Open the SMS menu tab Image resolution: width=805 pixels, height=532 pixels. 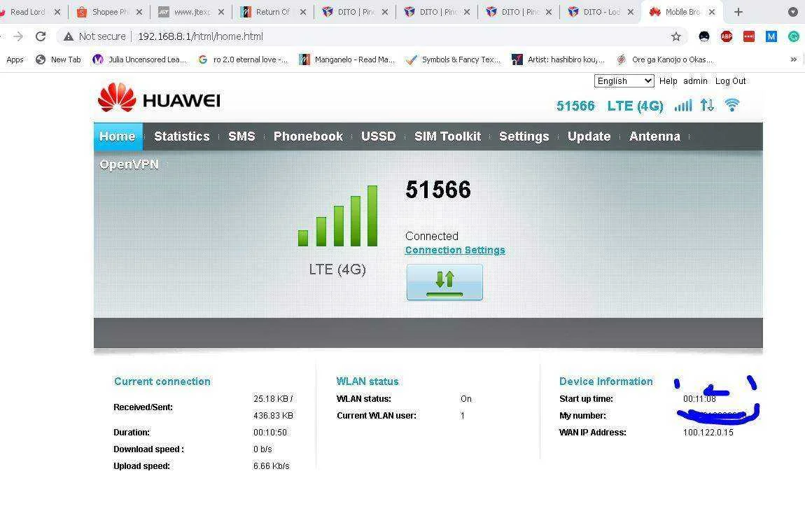click(x=241, y=136)
